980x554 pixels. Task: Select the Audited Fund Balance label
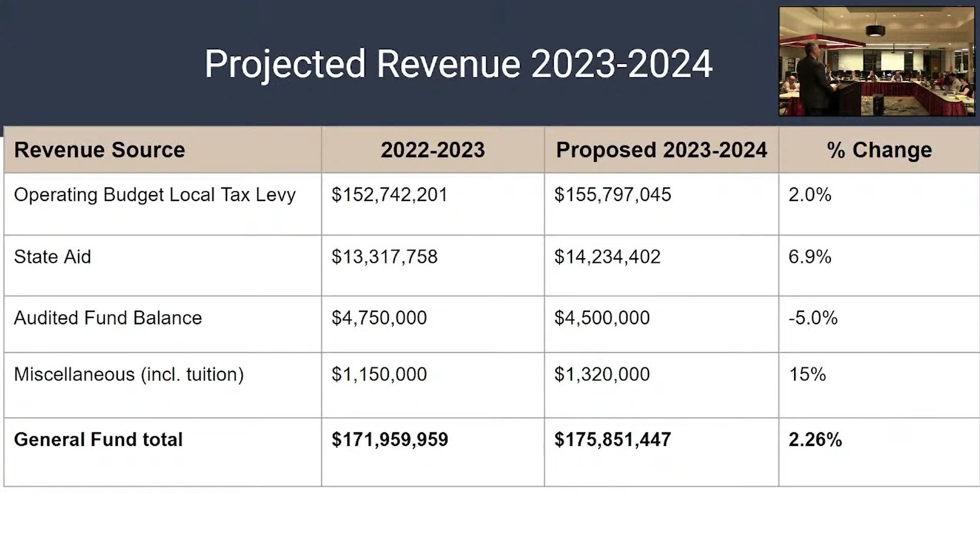click(x=108, y=318)
